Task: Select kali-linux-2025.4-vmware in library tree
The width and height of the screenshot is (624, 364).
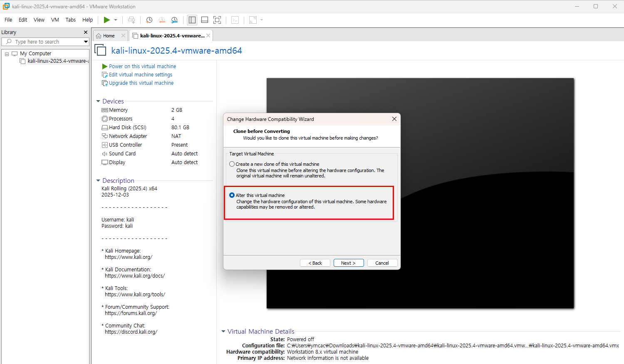Action: point(58,61)
